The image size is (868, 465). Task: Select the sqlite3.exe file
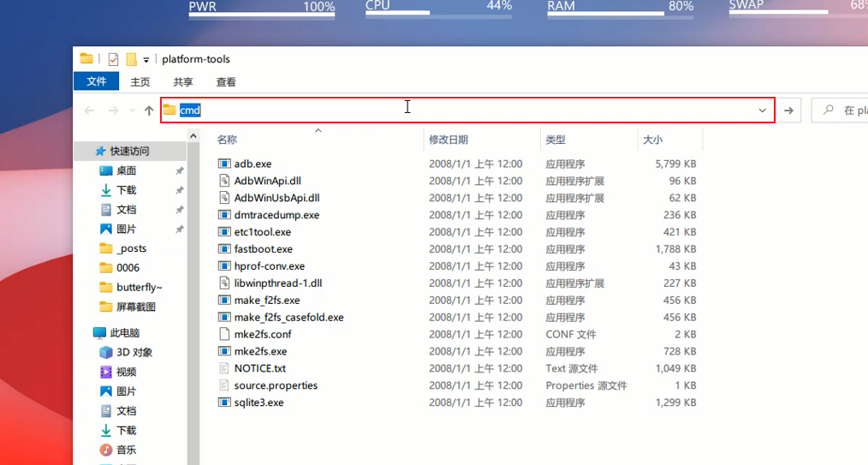coord(259,402)
